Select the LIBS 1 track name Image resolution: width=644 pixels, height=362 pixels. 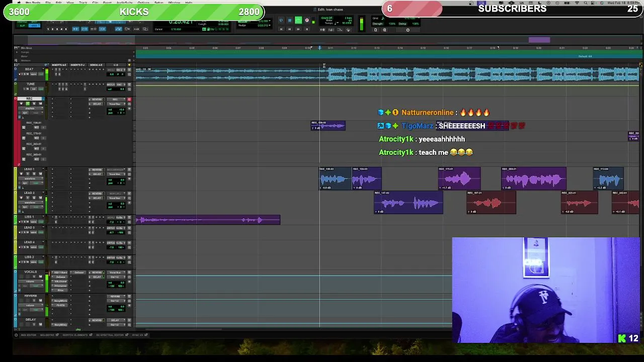(29, 217)
